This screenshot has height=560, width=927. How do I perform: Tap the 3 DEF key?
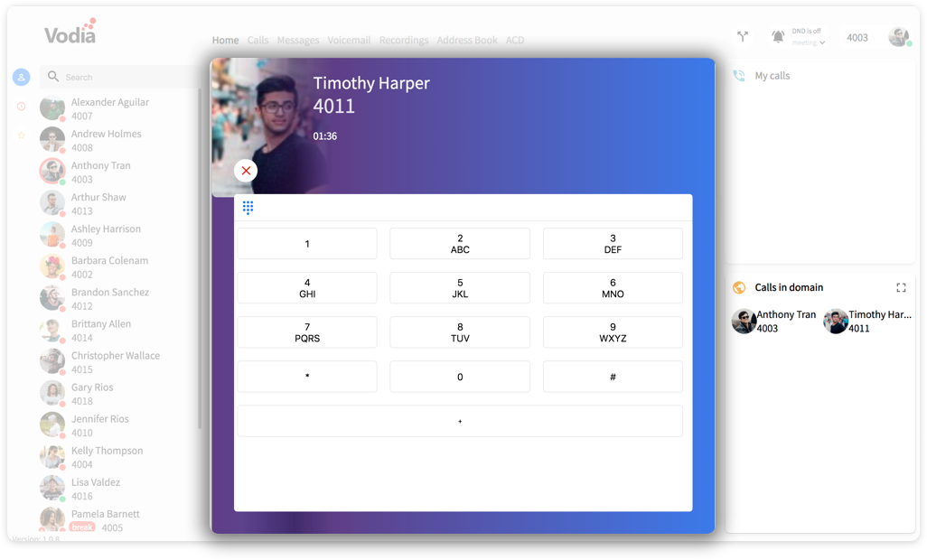pyautogui.click(x=613, y=243)
